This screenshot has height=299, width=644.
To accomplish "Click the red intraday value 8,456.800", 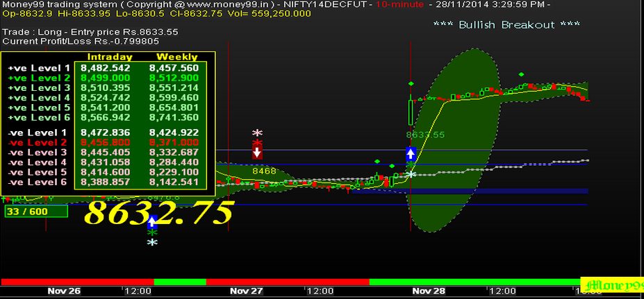I will pyautogui.click(x=106, y=143).
